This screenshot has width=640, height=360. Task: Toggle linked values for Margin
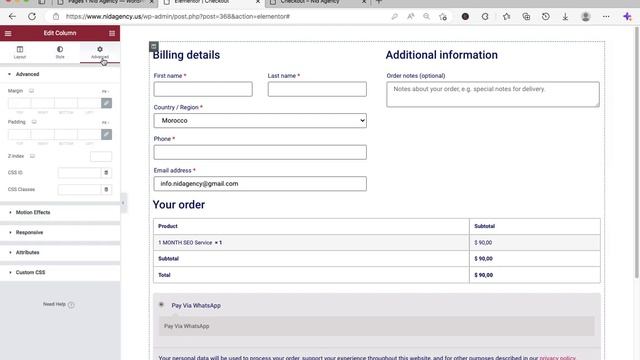tap(106, 103)
